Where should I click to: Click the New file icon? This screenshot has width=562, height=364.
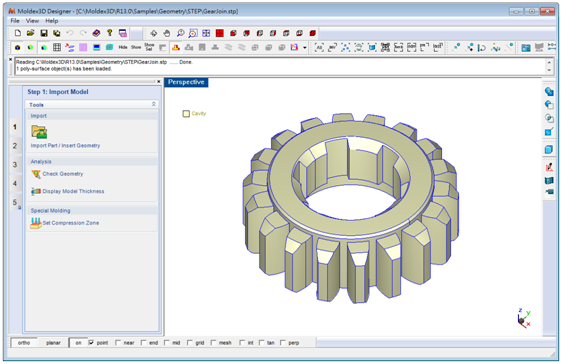tap(18, 33)
